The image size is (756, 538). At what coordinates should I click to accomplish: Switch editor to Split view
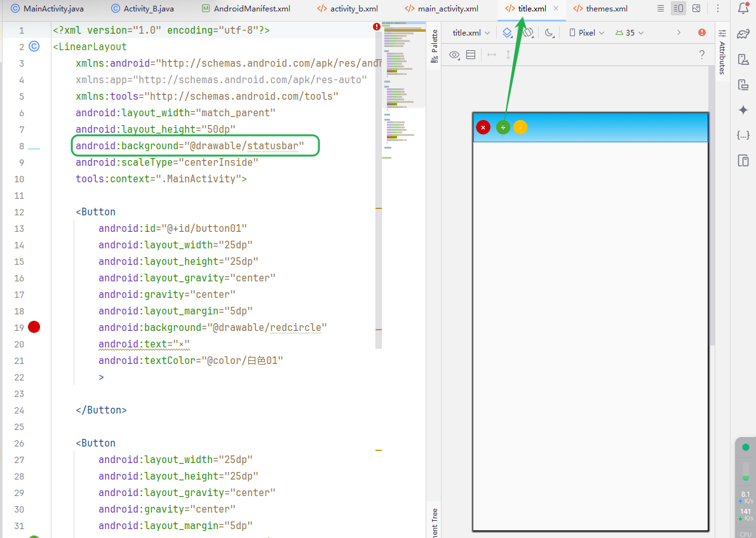pos(678,8)
